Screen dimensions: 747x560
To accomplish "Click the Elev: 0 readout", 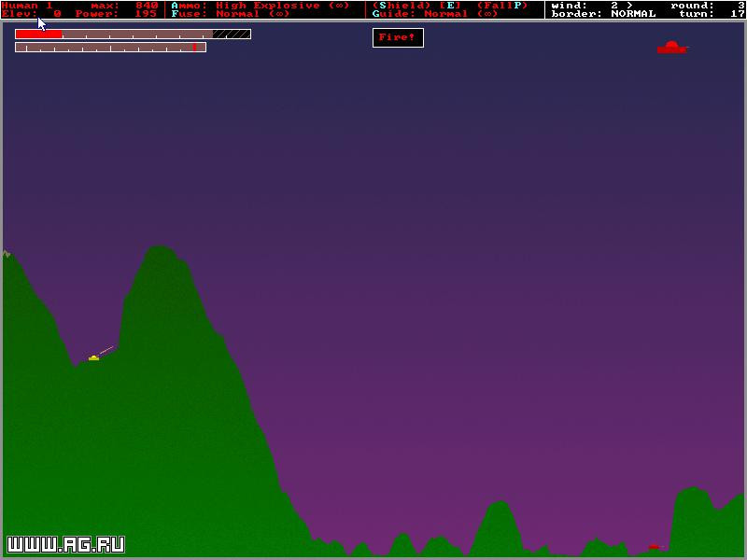I will (32, 14).
